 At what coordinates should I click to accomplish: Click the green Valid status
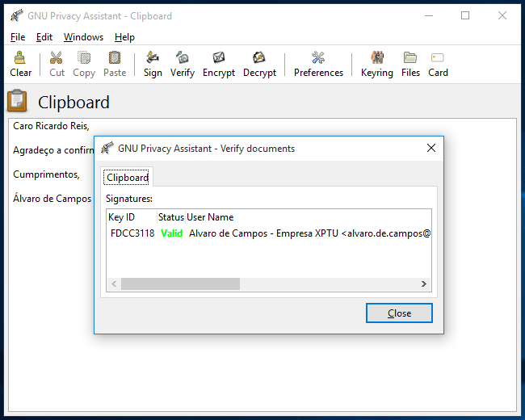[172, 233]
